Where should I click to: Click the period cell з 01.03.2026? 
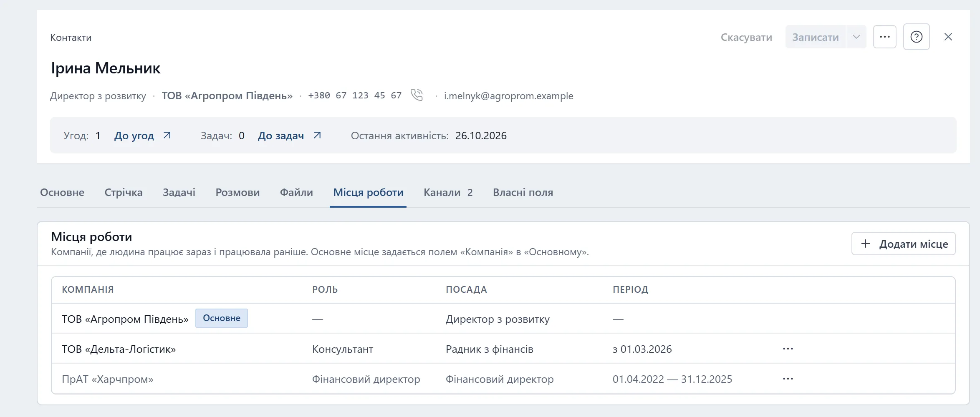[642, 349]
